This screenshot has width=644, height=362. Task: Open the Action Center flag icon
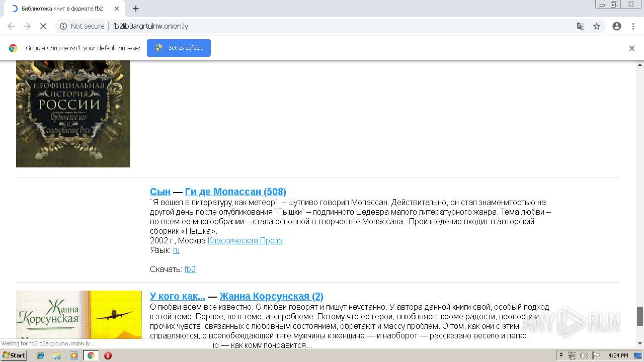596,355
